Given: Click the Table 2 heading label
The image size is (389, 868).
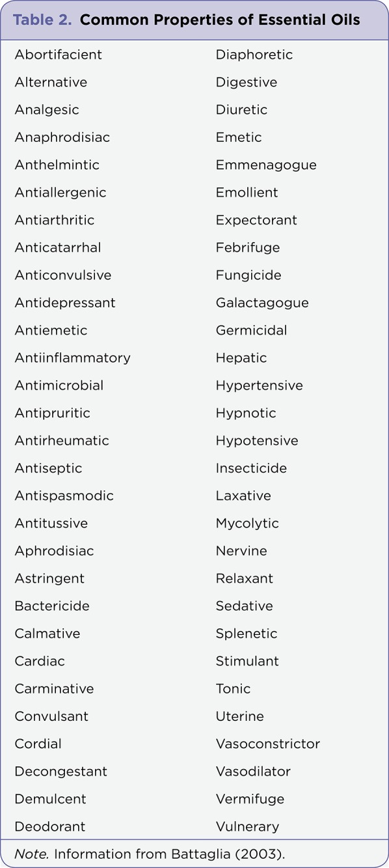Looking at the screenshot, I should tap(43, 20).
